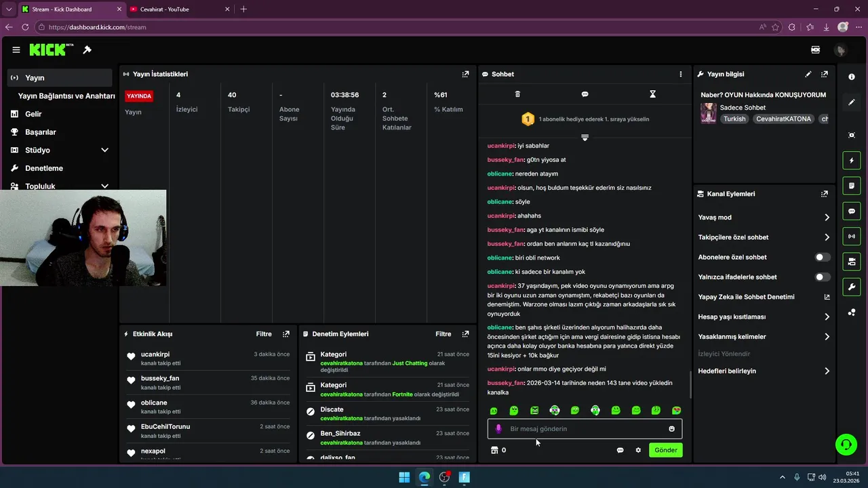Click the Gönder send button

tap(665, 450)
